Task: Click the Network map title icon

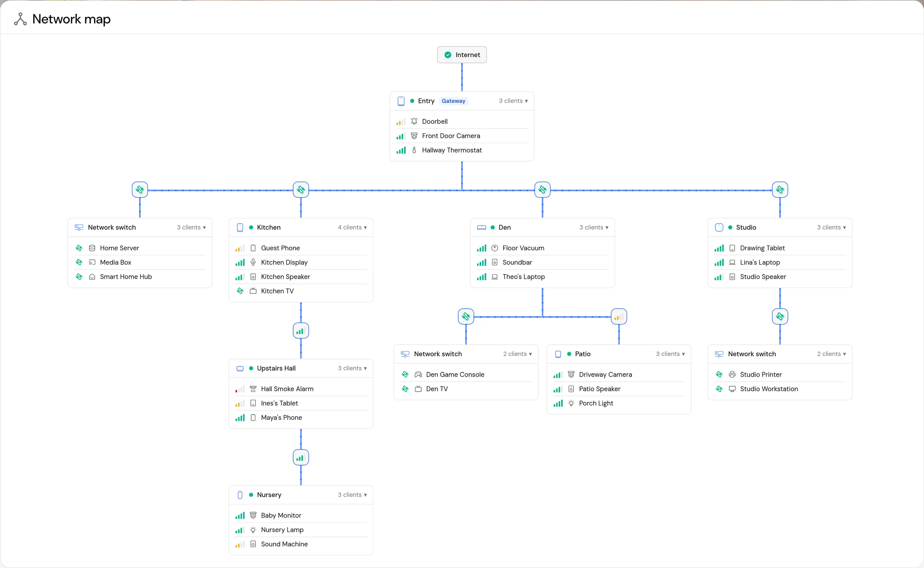Action: [20, 19]
